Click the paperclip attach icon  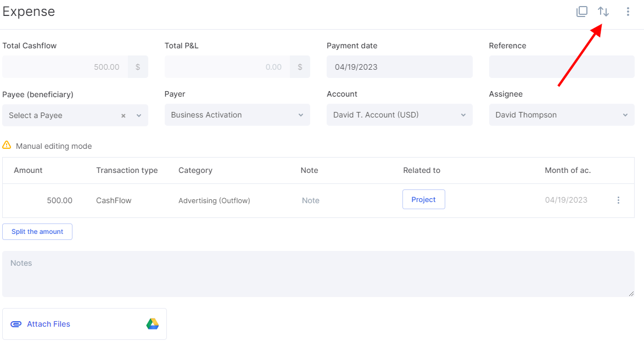(16, 324)
